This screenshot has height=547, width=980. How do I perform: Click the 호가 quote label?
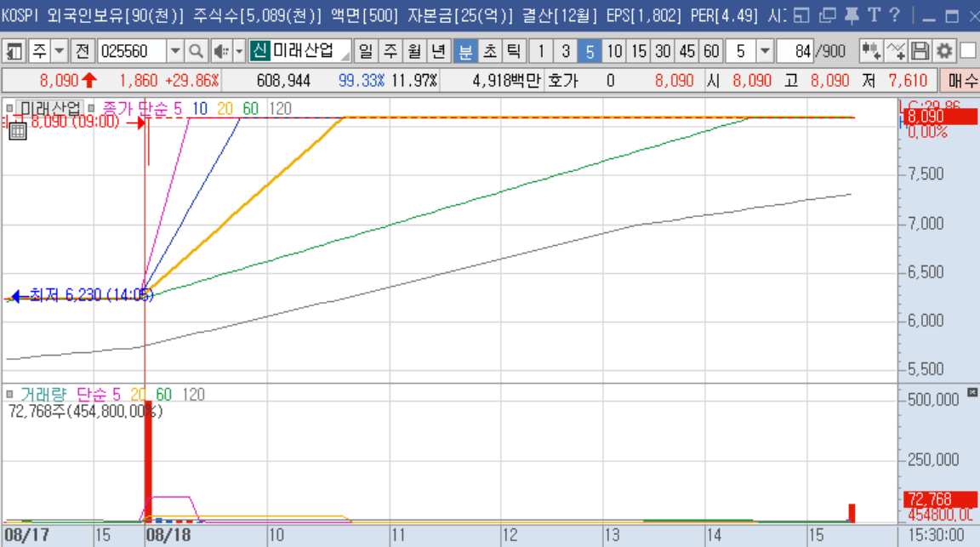(562, 81)
